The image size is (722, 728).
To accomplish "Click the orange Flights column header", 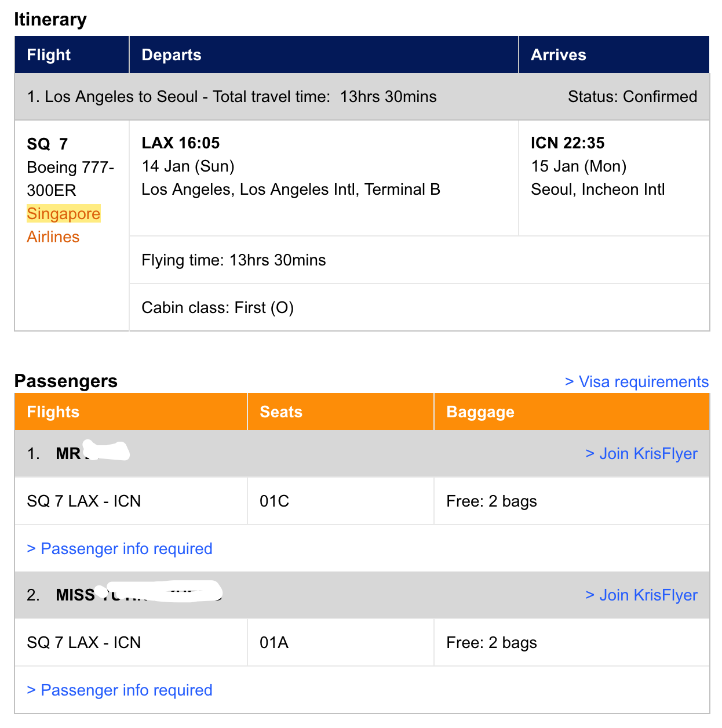I will pyautogui.click(x=131, y=412).
